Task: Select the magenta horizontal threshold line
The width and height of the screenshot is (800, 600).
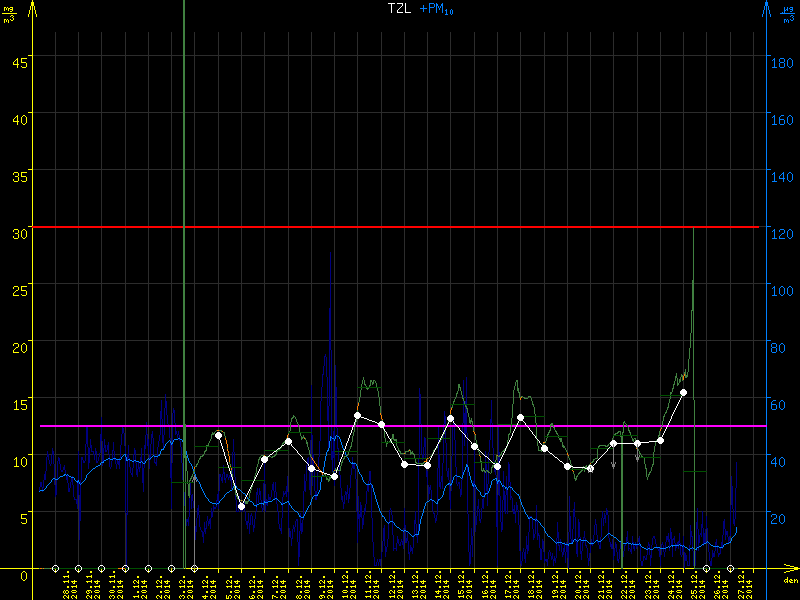Action: pos(400,426)
